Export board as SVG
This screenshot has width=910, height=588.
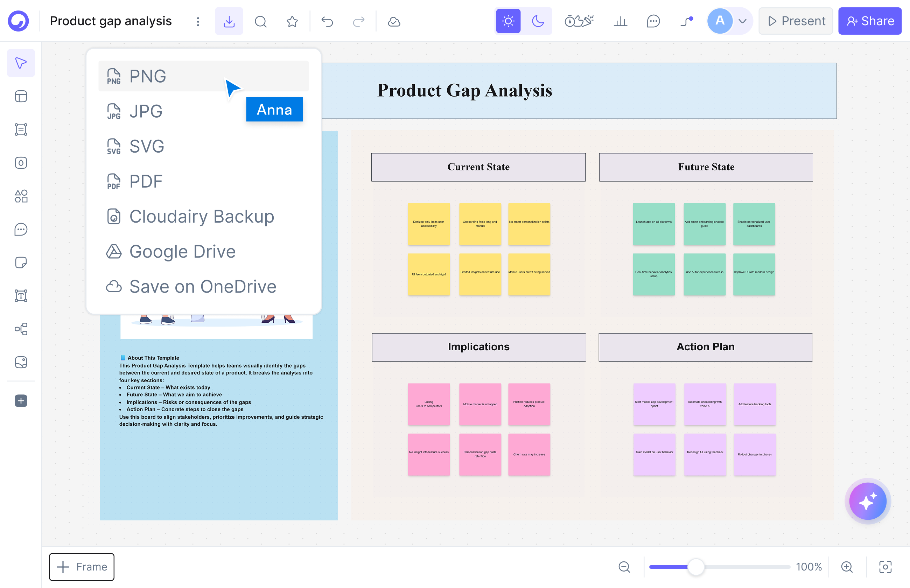click(x=203, y=146)
